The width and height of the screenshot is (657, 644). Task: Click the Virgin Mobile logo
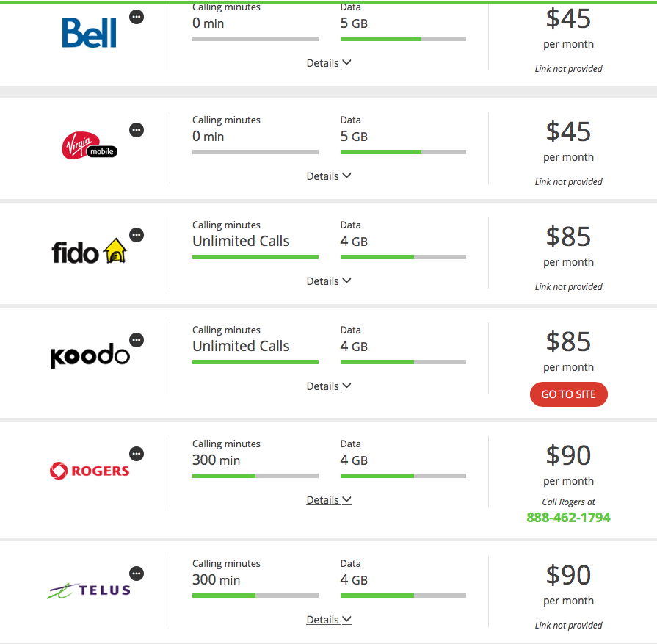click(90, 145)
